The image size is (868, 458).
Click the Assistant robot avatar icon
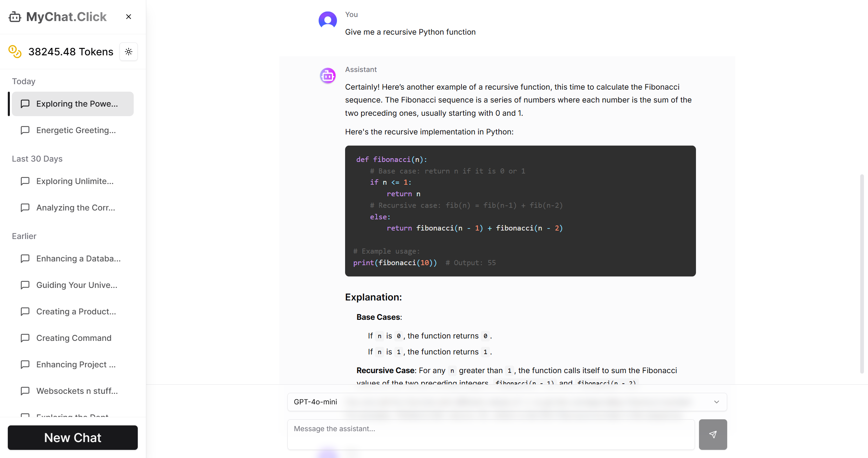coord(328,76)
